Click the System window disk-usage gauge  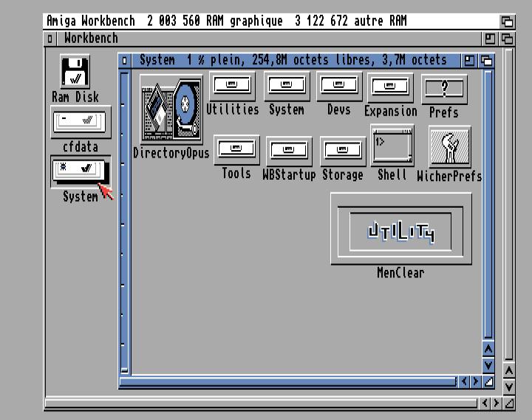click(x=125, y=223)
